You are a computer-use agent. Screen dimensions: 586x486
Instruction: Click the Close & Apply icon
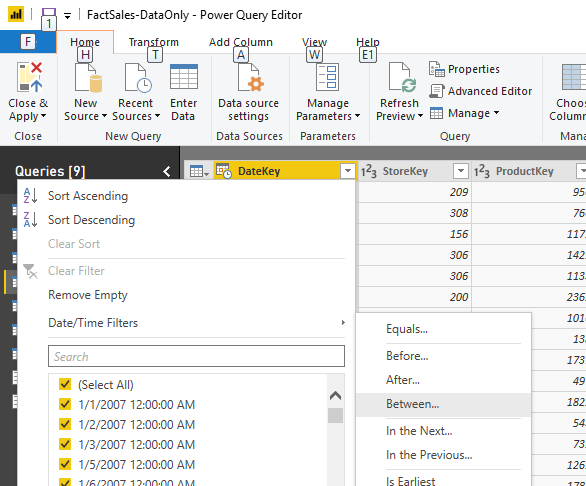[29, 77]
